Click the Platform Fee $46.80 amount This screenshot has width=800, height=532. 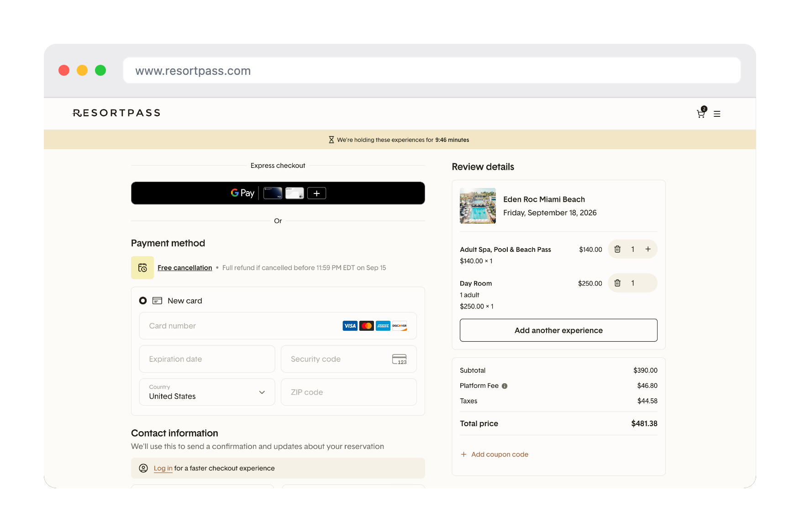tap(647, 386)
